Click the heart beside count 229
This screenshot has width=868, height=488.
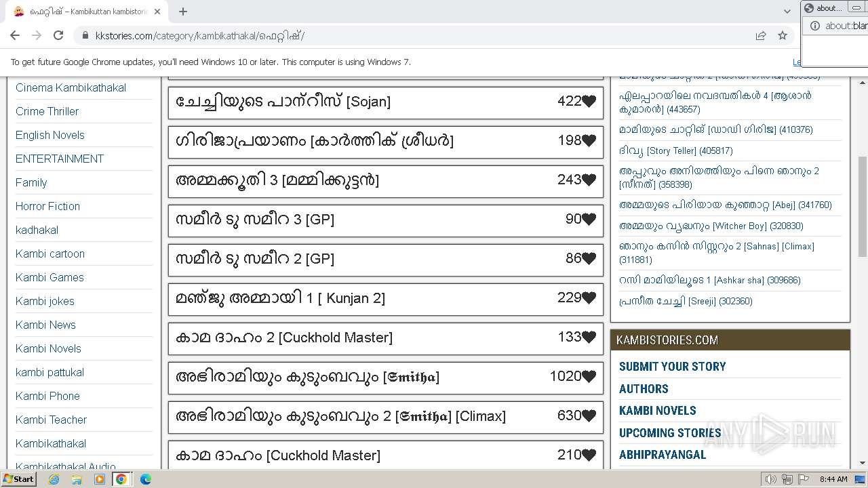pos(589,298)
